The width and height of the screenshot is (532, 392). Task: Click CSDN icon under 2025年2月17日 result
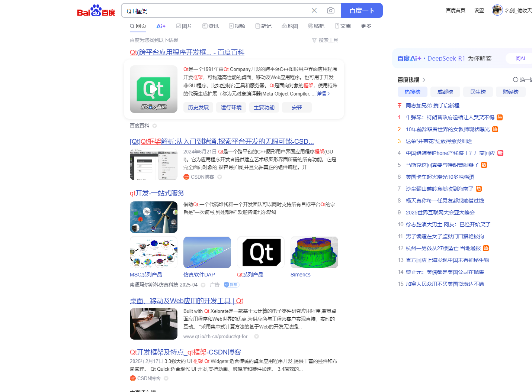(x=133, y=378)
